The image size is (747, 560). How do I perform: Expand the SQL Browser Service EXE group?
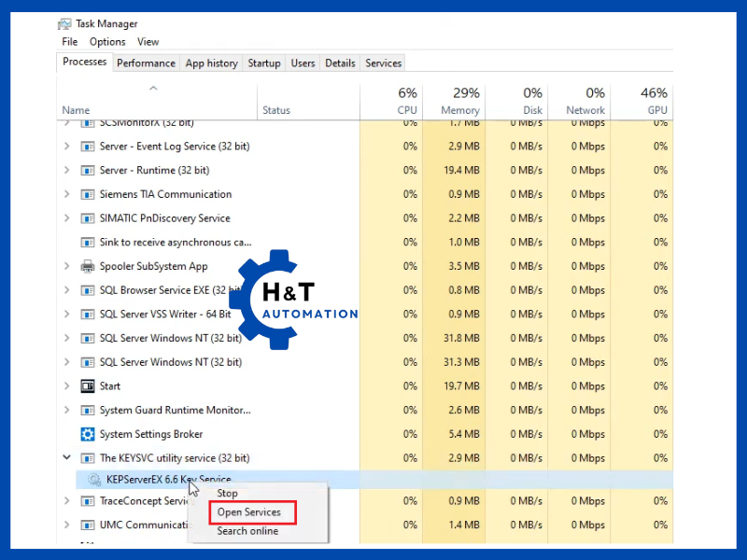click(x=66, y=290)
